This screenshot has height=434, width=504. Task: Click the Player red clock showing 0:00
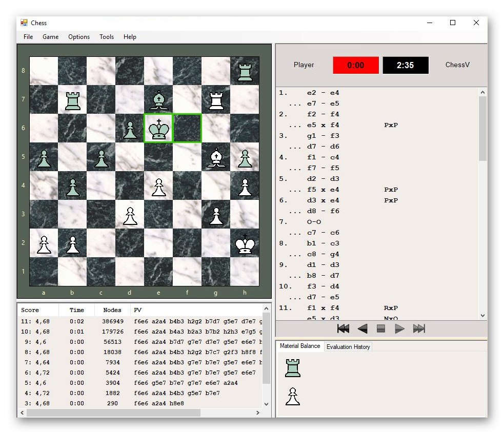pyautogui.click(x=356, y=65)
